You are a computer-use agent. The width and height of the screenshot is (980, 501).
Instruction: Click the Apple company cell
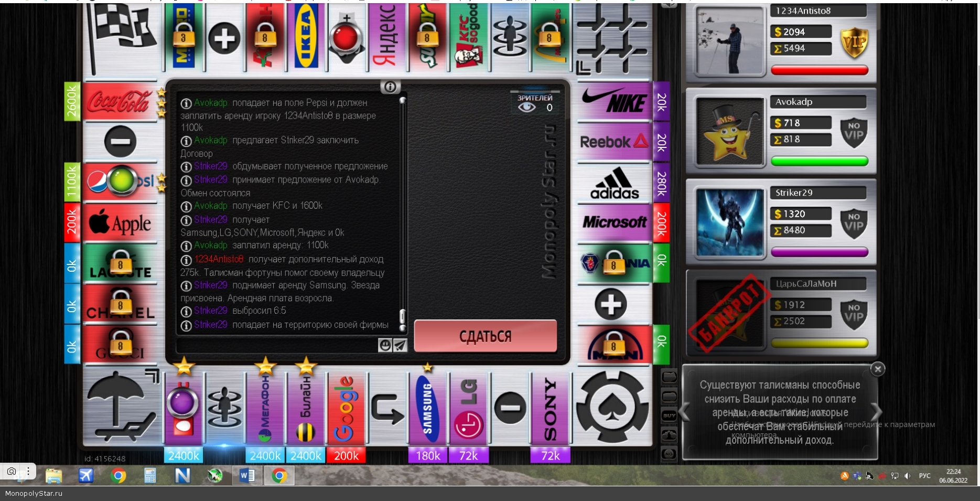coord(120,223)
